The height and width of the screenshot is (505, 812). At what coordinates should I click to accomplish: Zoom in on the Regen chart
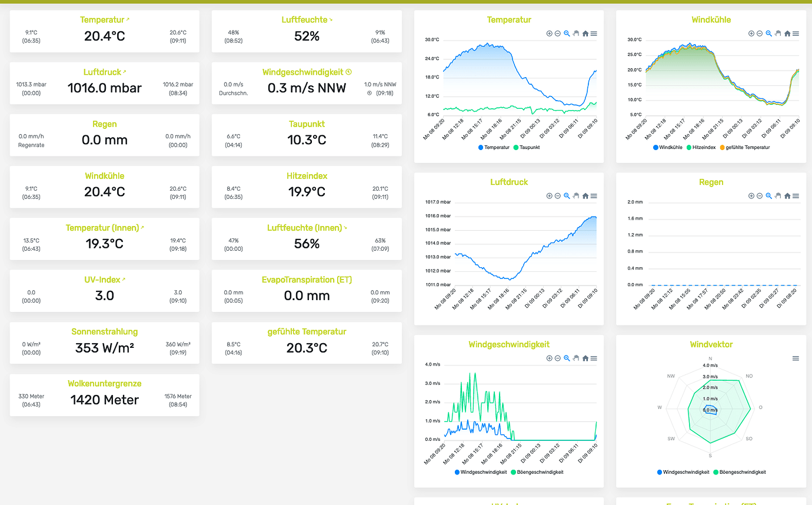click(750, 196)
